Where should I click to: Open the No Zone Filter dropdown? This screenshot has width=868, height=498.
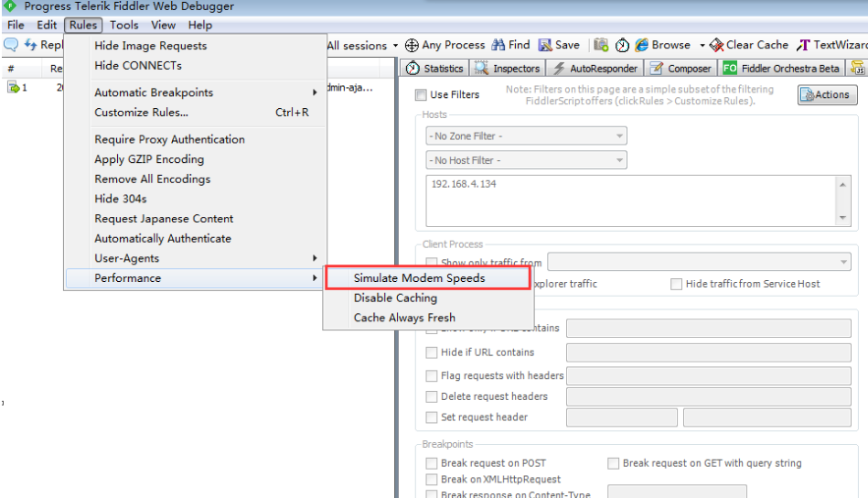[526, 135]
